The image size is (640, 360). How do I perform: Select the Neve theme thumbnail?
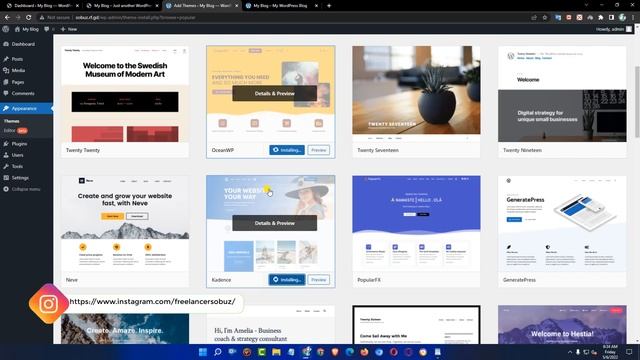pos(125,224)
